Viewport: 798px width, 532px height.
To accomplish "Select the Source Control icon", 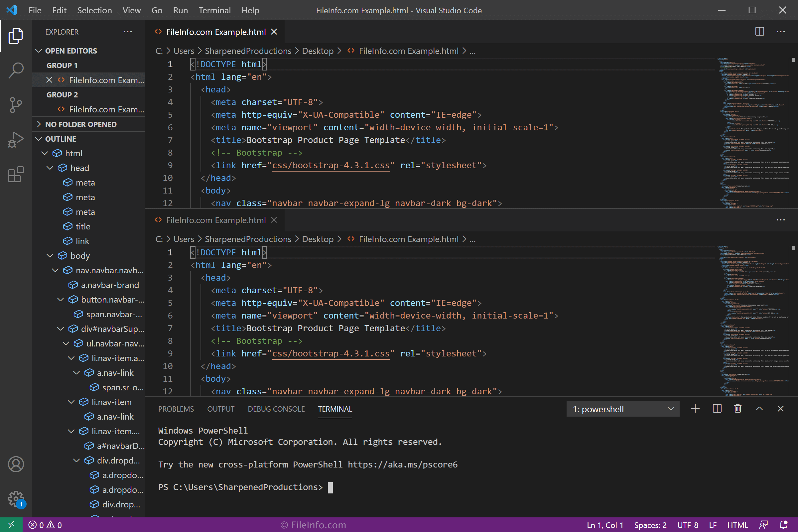I will pos(15,105).
